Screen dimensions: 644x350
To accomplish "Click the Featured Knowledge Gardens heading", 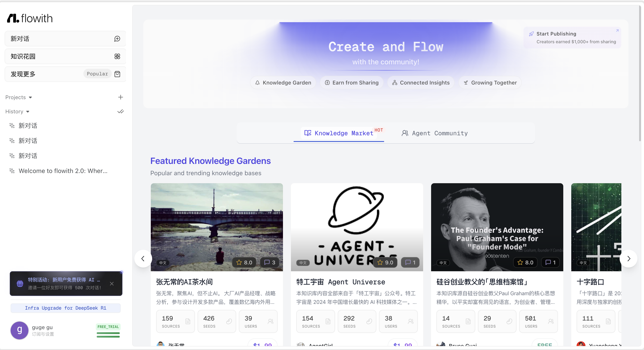I will tap(210, 161).
